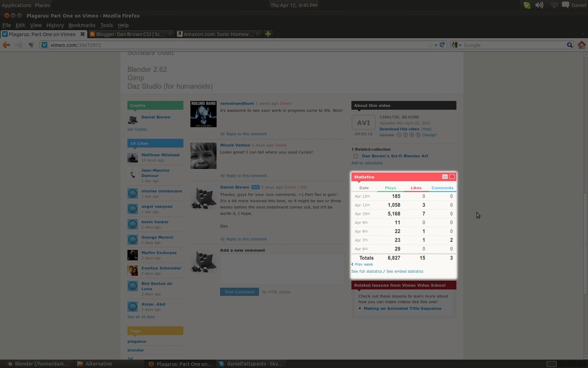Click the page vertical scrollbar thumb
The image size is (588, 368).
pyautogui.click(x=585, y=243)
